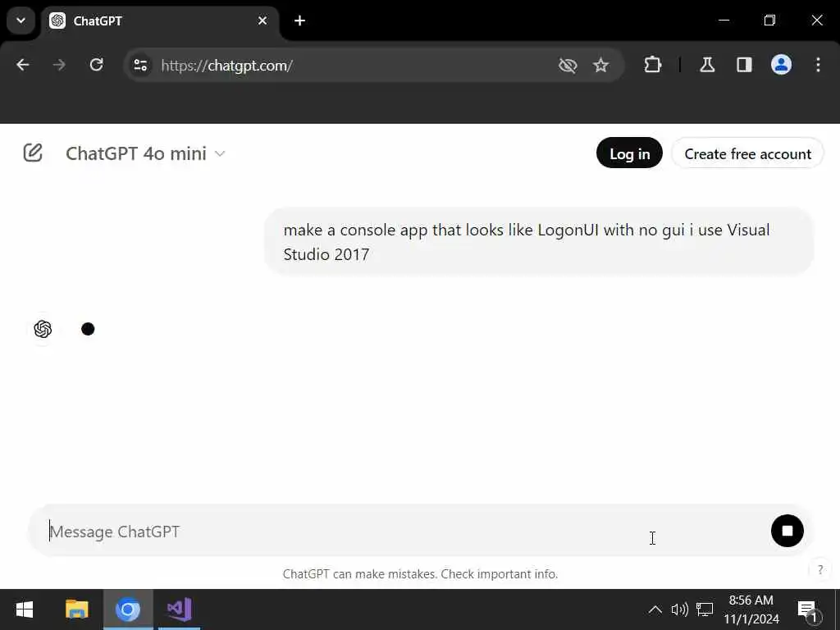Click Create free account button

747,153
